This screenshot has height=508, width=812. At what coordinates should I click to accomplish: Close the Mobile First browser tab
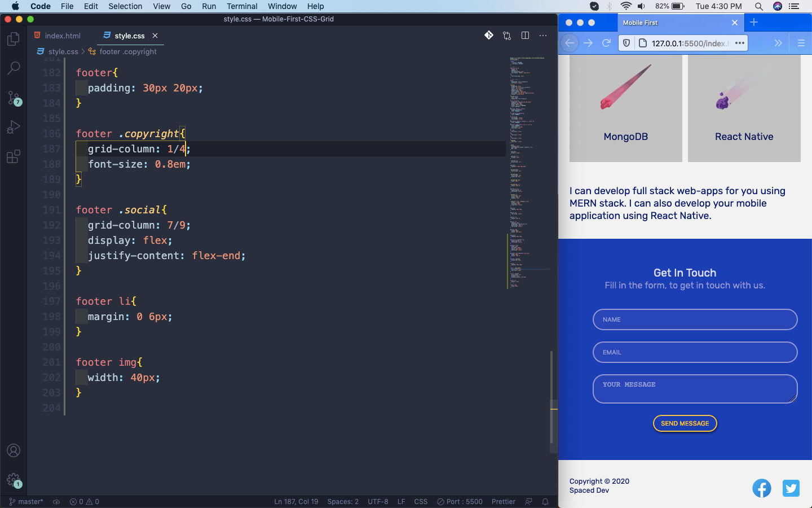tap(735, 23)
